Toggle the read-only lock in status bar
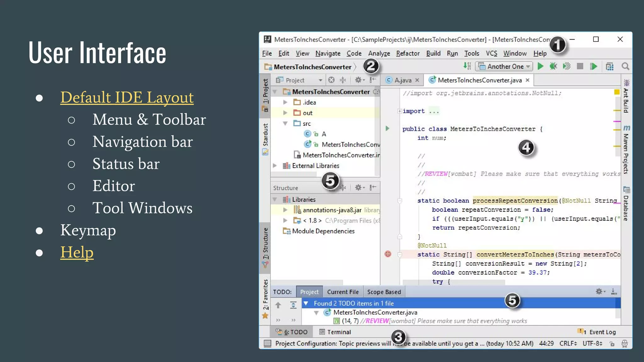Viewport: 644px width, 362px height. (612, 343)
